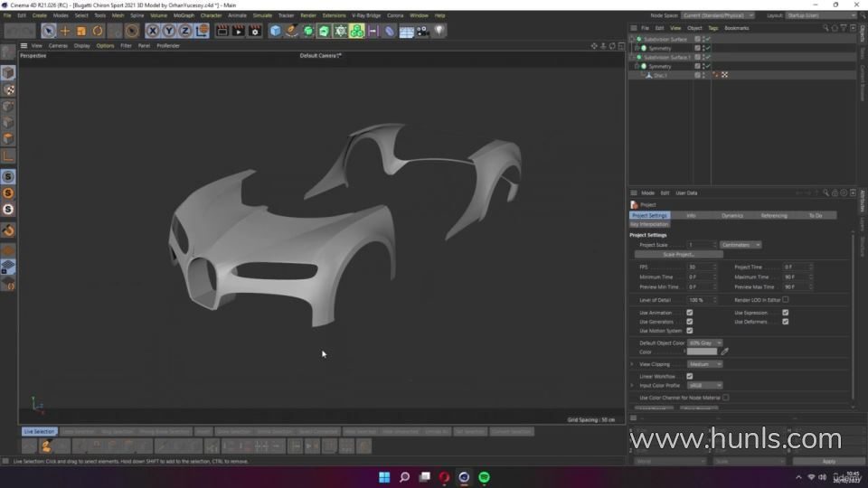Click Apply in coordinates panel
The width and height of the screenshot is (868, 488).
829,462
